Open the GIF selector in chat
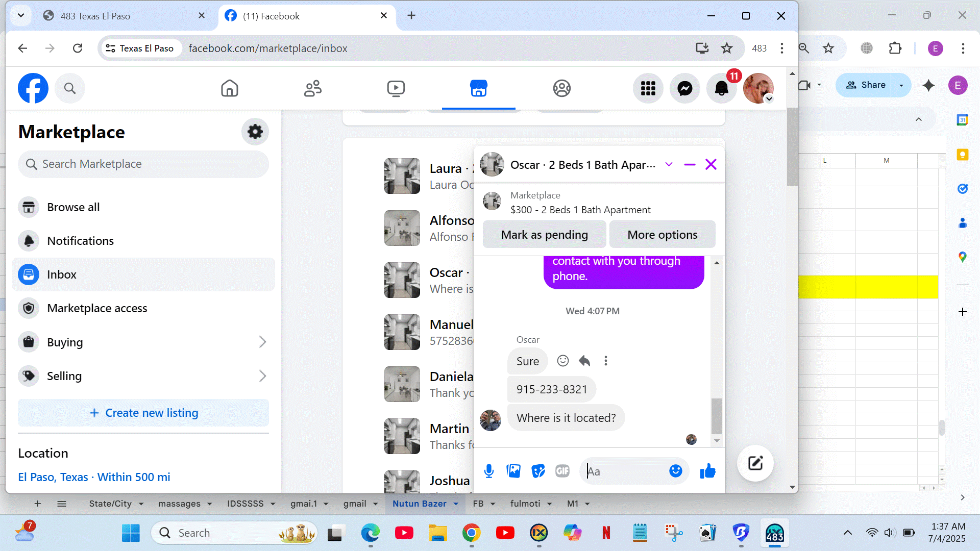Image resolution: width=980 pixels, height=551 pixels. point(562,471)
